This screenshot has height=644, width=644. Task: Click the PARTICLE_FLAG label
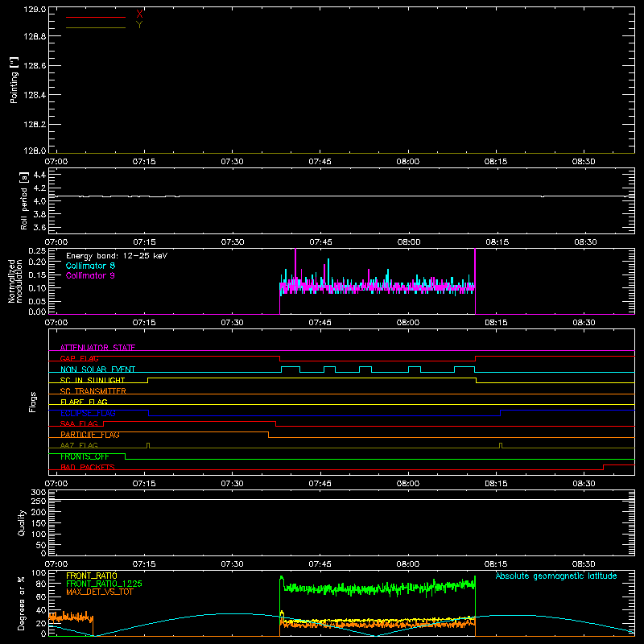[90, 435]
